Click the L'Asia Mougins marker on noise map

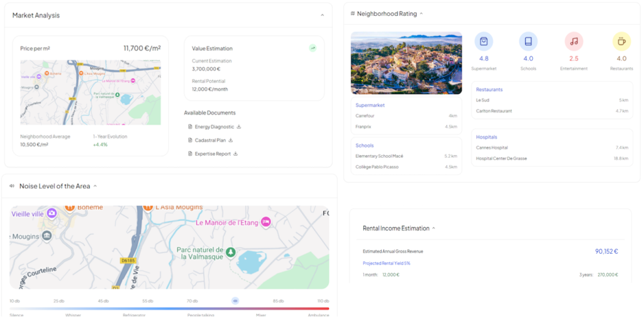(x=148, y=207)
